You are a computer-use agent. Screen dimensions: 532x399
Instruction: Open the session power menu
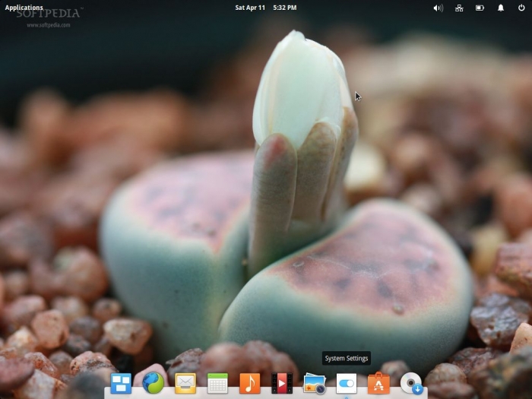click(521, 8)
